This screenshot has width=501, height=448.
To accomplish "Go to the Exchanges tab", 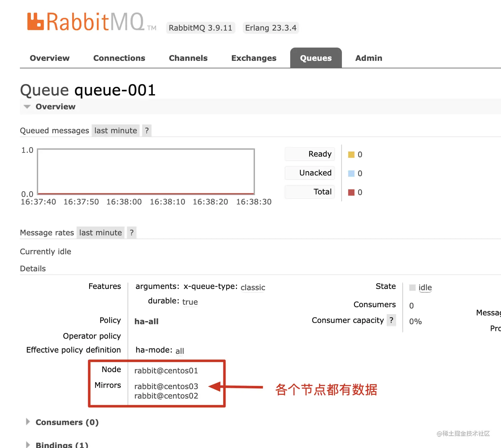I will (x=254, y=58).
